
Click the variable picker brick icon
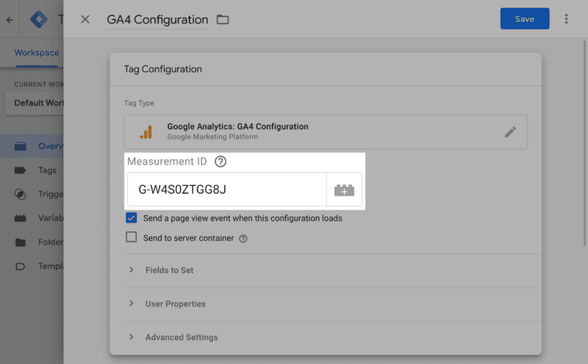344,190
